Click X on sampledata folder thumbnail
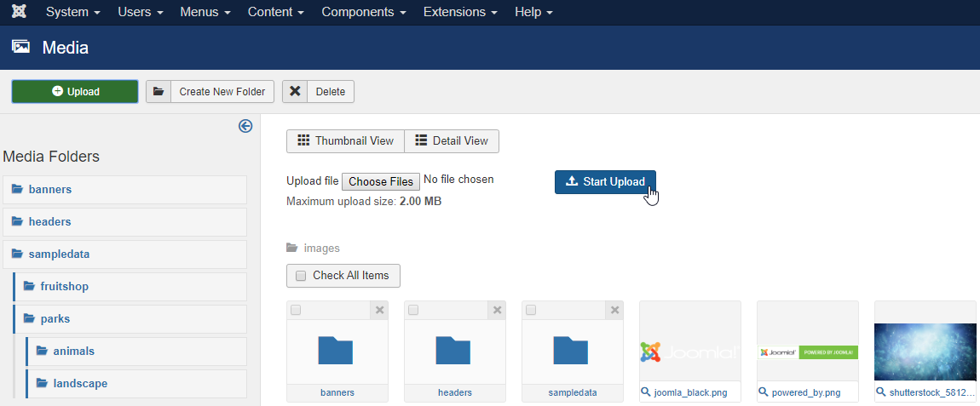The width and height of the screenshot is (980, 406). coord(614,311)
